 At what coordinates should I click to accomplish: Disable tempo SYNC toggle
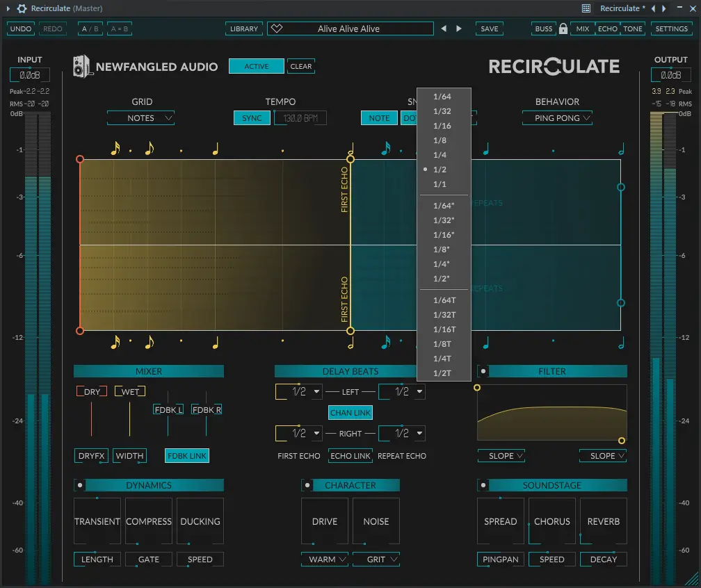[x=252, y=118]
